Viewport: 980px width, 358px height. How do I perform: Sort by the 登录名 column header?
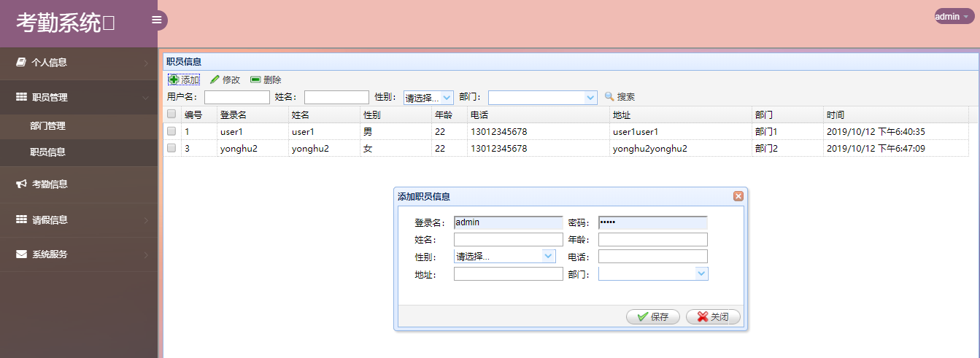click(x=252, y=114)
